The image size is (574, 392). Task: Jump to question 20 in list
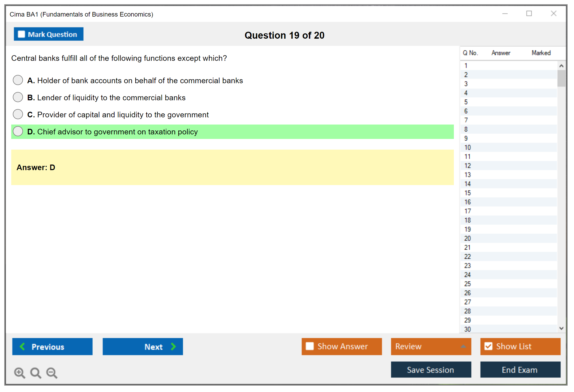click(x=467, y=238)
